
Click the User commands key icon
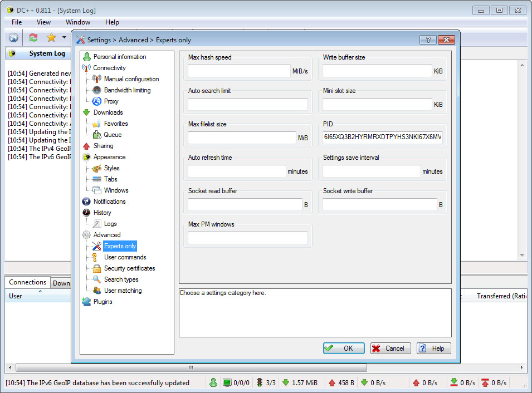coord(95,257)
